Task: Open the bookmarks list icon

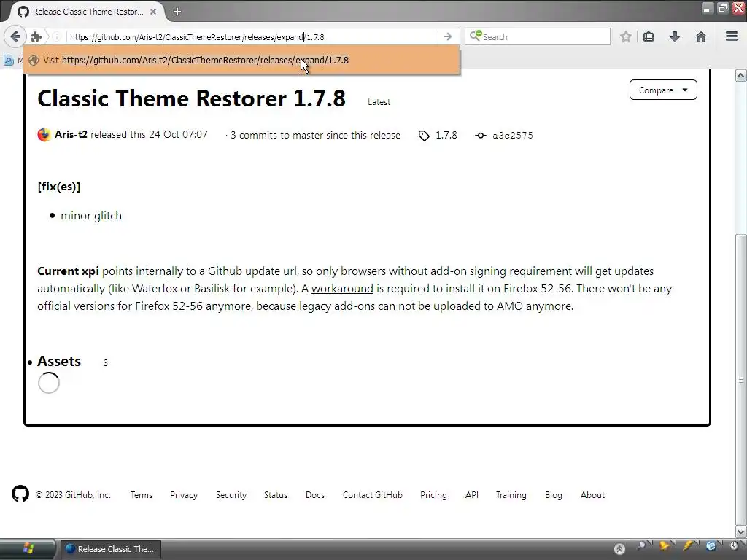Action: [649, 36]
